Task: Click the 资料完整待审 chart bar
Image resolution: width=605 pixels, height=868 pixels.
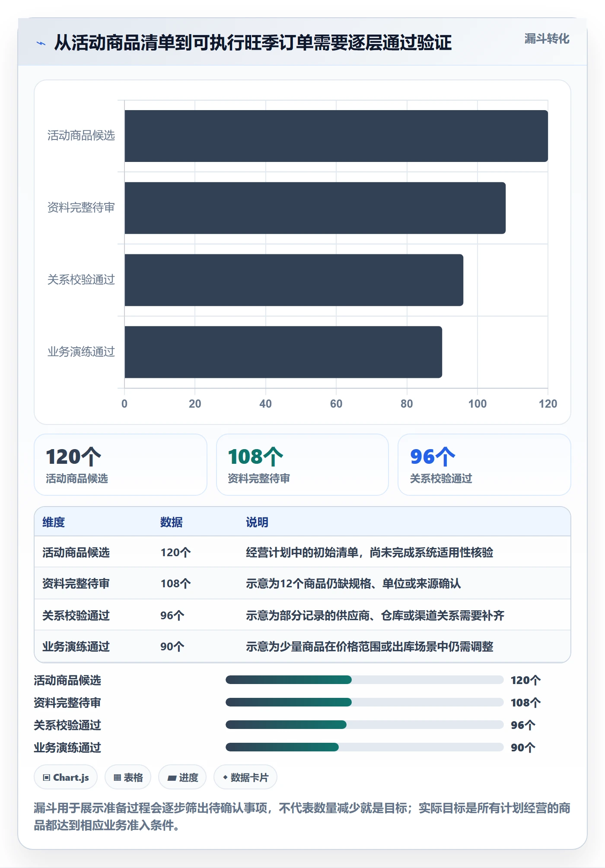Action: (x=315, y=208)
